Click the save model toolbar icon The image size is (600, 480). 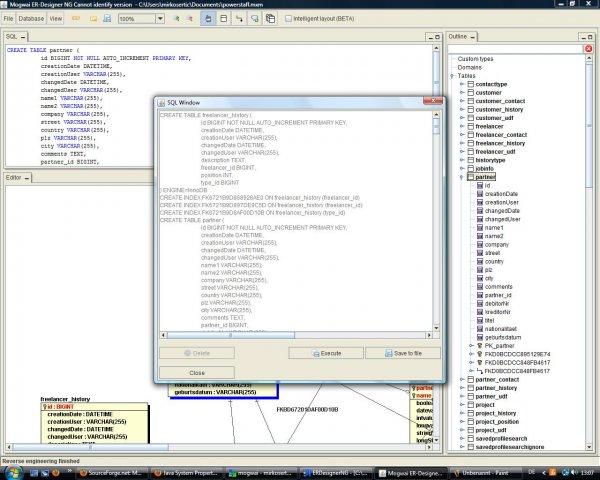pyautogui.click(x=107, y=18)
